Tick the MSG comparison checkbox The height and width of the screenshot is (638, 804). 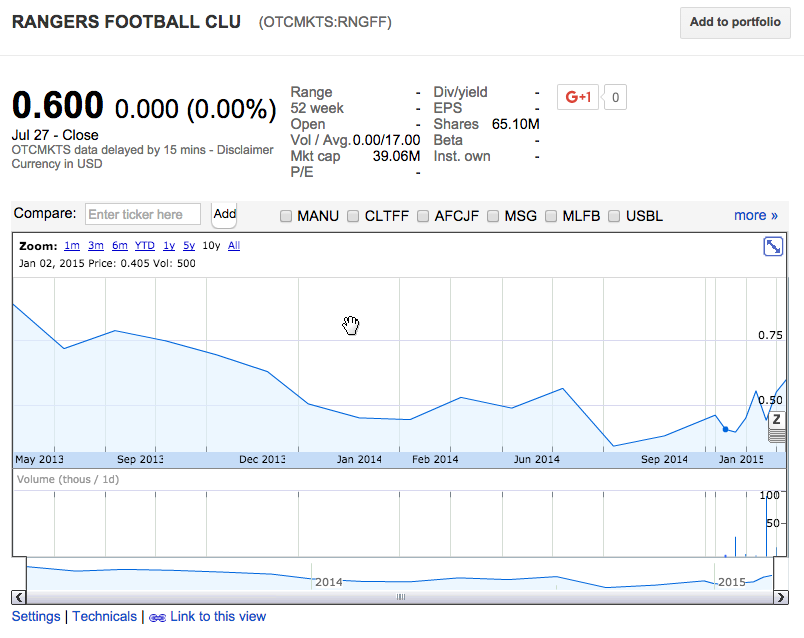coord(493,216)
